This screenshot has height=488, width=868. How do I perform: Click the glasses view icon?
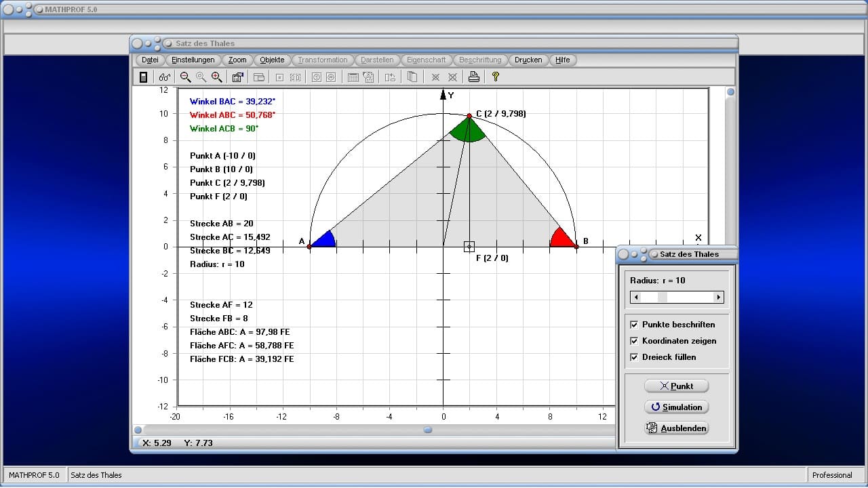(x=165, y=77)
